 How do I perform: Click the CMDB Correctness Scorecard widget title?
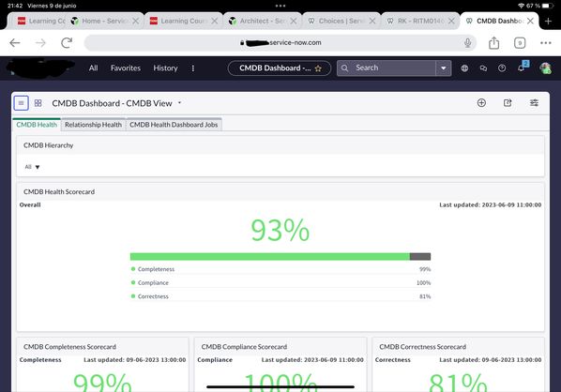(422, 347)
